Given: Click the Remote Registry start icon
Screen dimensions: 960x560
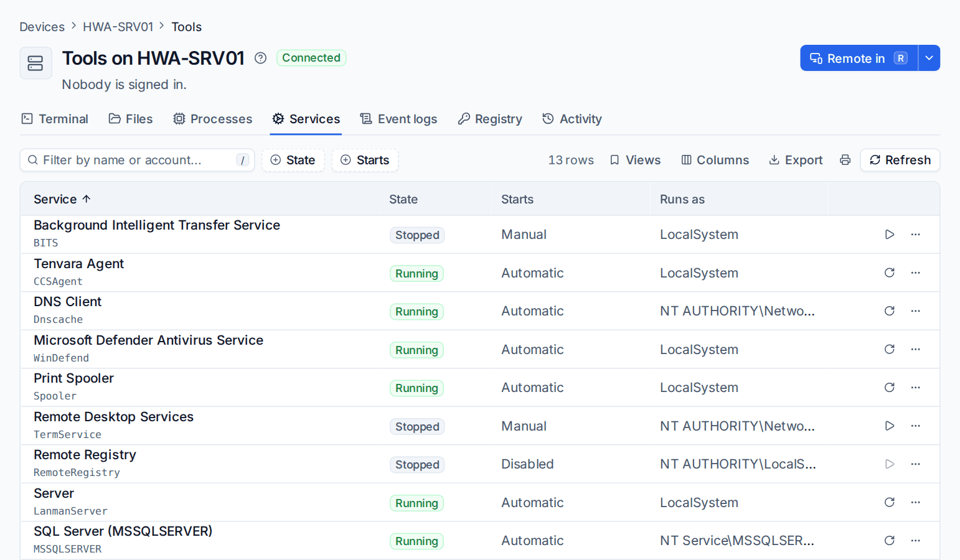Looking at the screenshot, I should 890,464.
